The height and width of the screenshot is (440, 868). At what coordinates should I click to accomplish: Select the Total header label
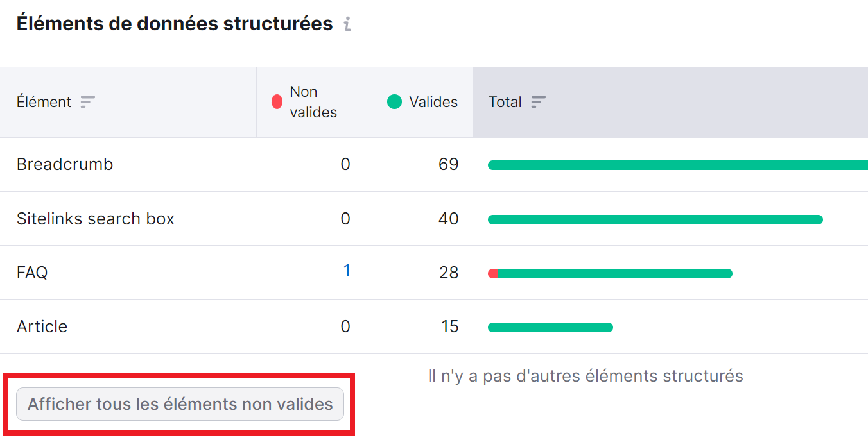click(505, 101)
